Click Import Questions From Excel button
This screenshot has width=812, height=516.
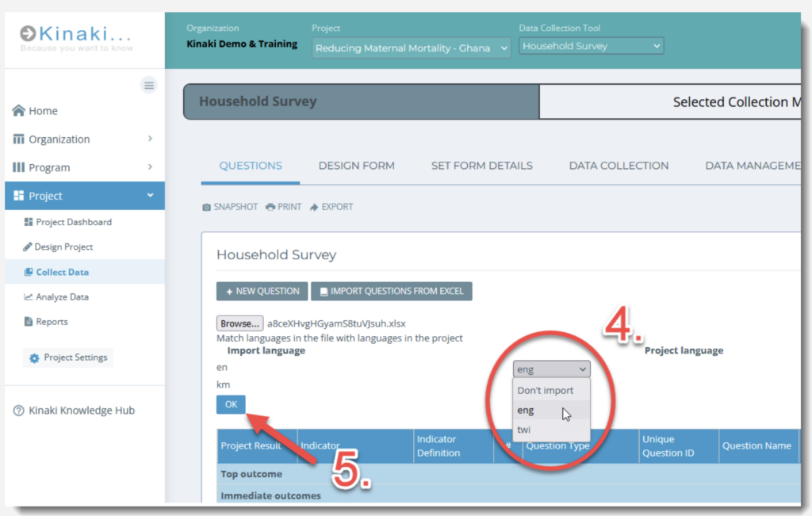point(392,292)
